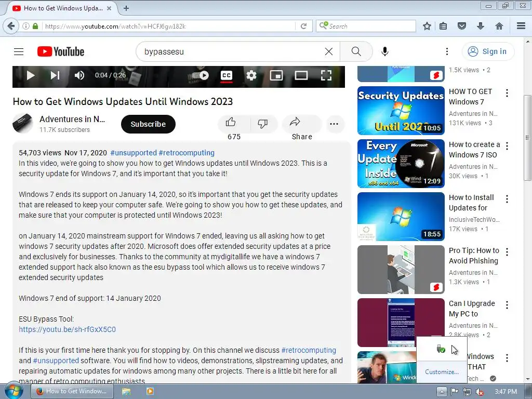The width and height of the screenshot is (532, 399).
Task: Open the #retrocomputing hashtag near the date
Action: click(x=187, y=153)
